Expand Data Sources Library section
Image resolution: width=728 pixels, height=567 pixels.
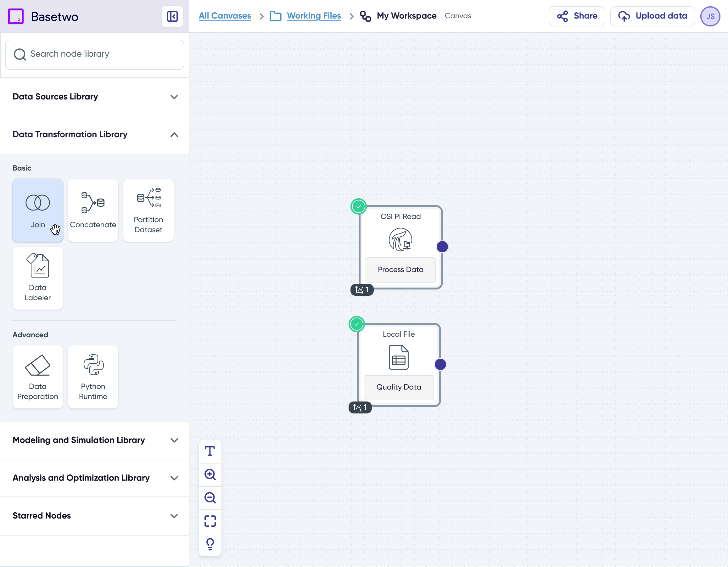click(174, 97)
